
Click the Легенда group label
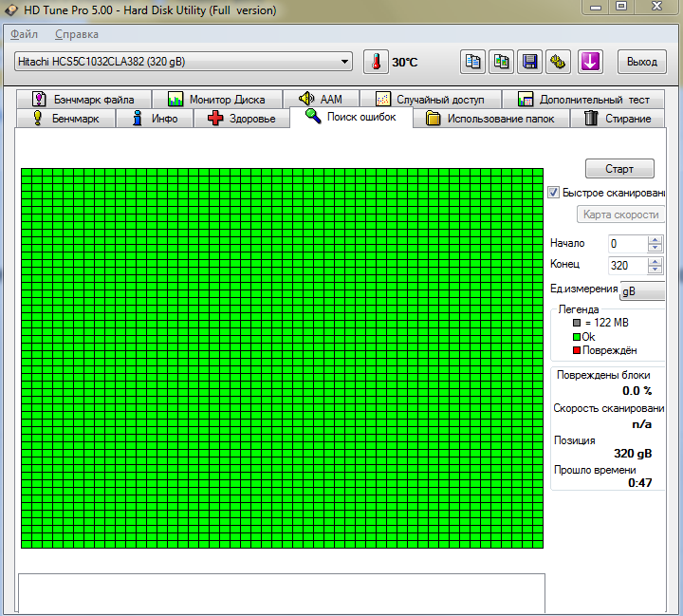click(x=579, y=309)
